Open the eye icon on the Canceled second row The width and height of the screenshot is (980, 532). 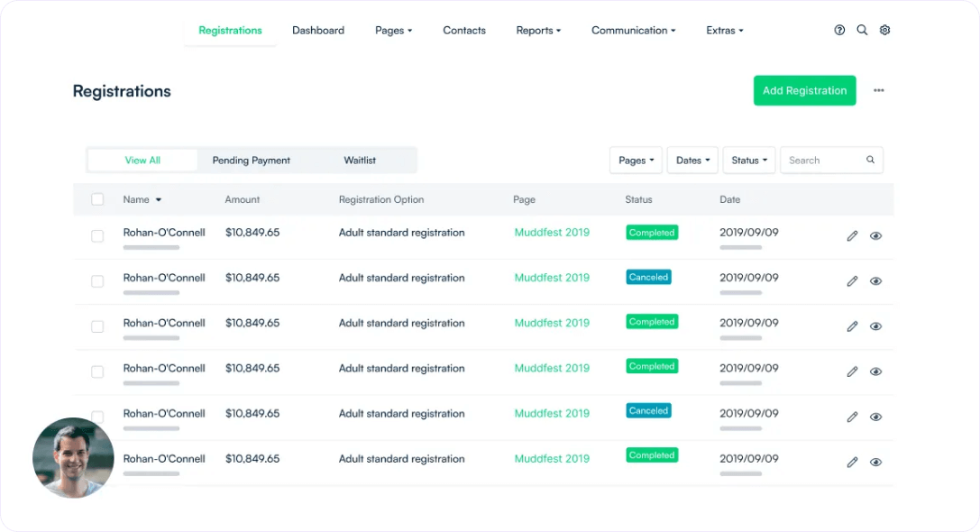pyautogui.click(x=875, y=280)
